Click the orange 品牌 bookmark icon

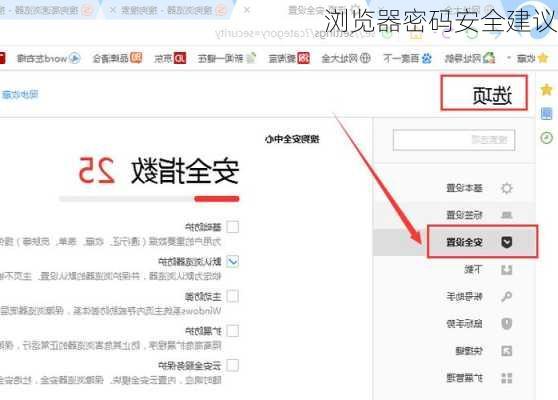(136, 58)
